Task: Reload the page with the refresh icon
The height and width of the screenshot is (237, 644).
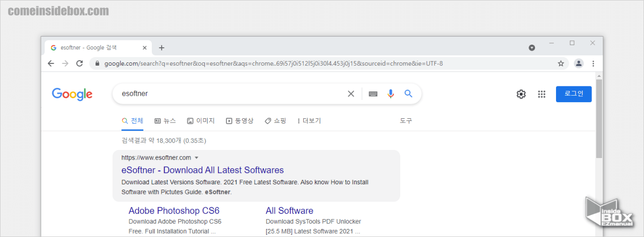Action: (79, 63)
